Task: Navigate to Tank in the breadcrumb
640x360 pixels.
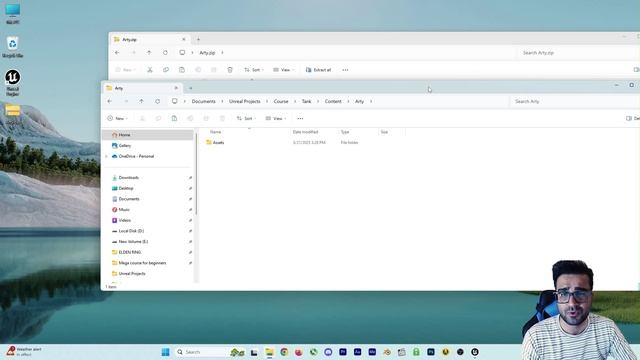Action: coord(307,101)
